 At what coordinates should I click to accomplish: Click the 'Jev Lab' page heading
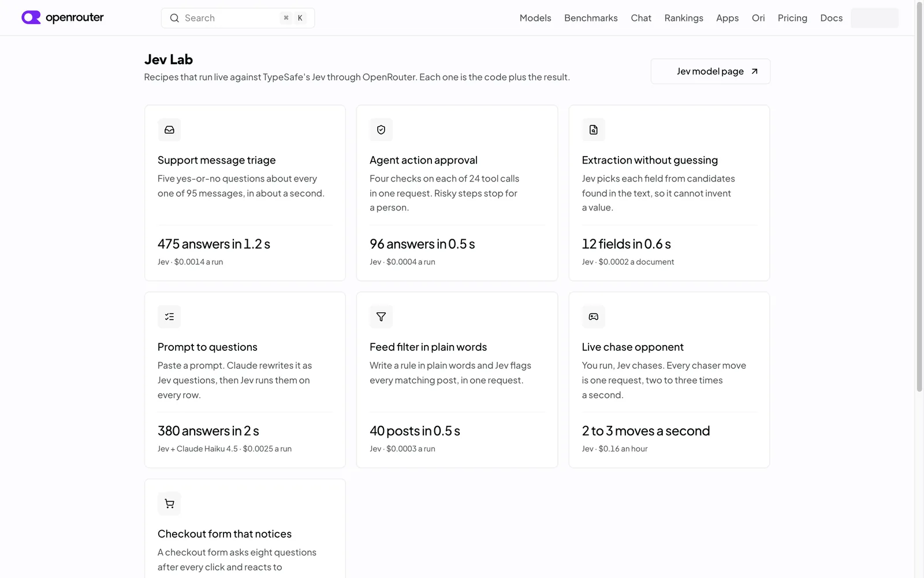tap(168, 60)
